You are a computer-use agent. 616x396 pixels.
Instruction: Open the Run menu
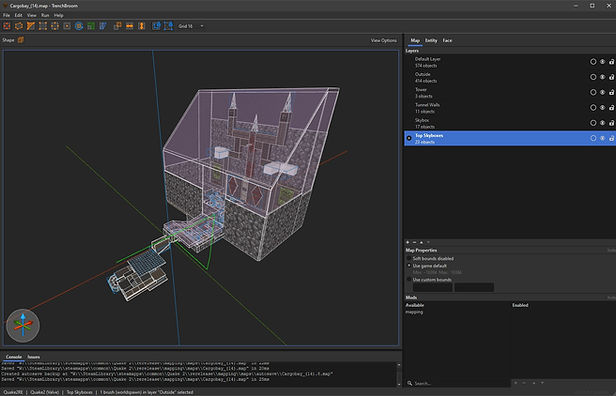(x=45, y=15)
